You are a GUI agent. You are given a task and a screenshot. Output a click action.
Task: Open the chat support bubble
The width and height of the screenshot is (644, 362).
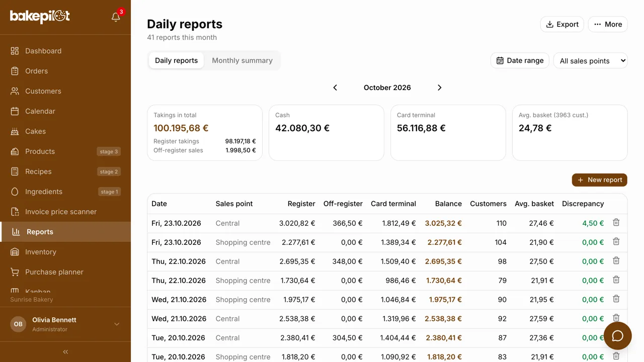(617, 336)
